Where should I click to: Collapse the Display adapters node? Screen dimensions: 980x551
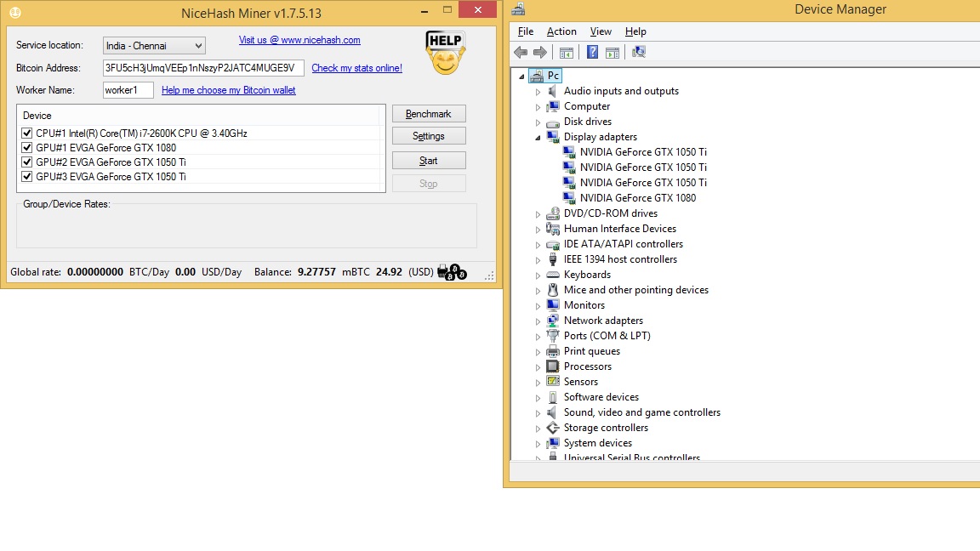click(x=538, y=138)
